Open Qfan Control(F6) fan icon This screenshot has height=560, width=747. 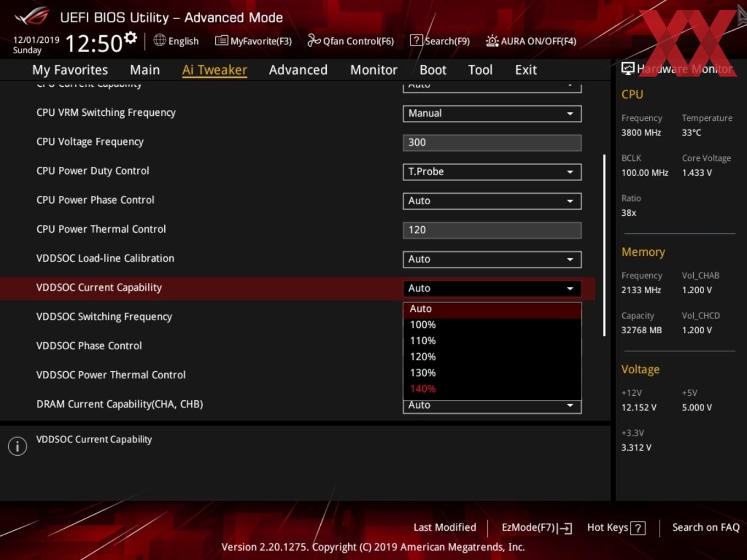click(x=314, y=40)
